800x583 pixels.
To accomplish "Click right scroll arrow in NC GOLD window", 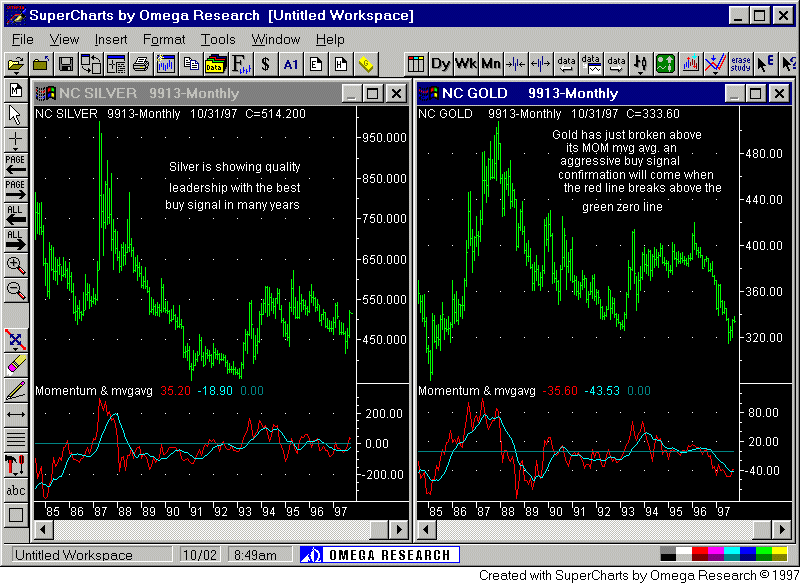I will [x=782, y=529].
